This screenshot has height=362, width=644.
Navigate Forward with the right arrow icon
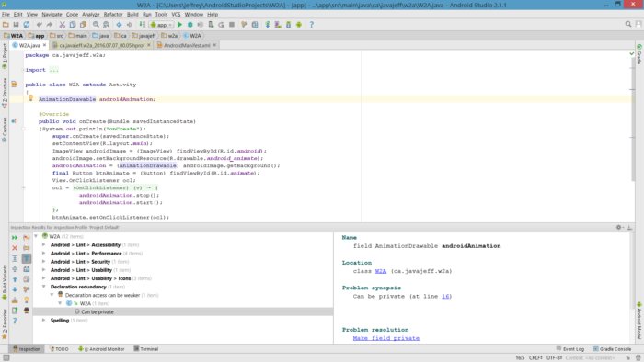[129, 25]
